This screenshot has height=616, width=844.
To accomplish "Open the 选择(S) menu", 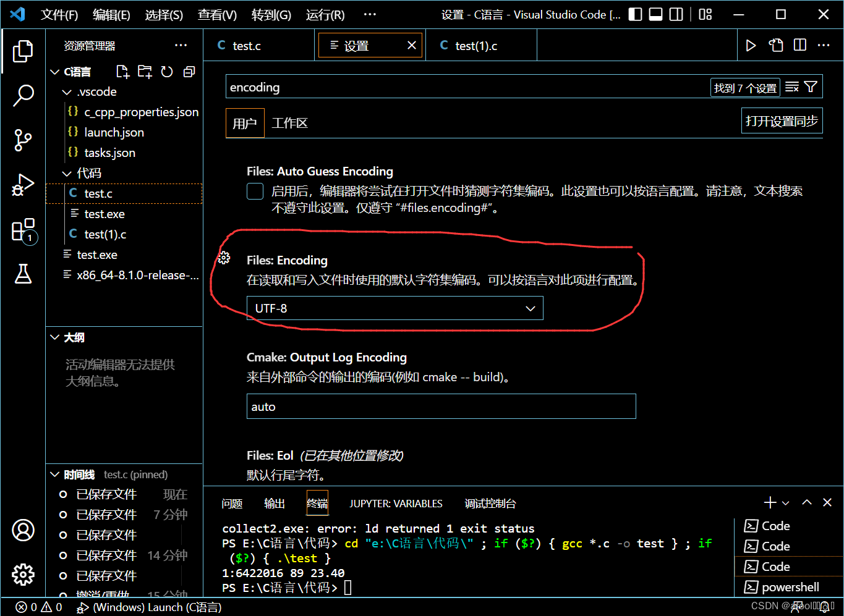I will click(x=164, y=15).
